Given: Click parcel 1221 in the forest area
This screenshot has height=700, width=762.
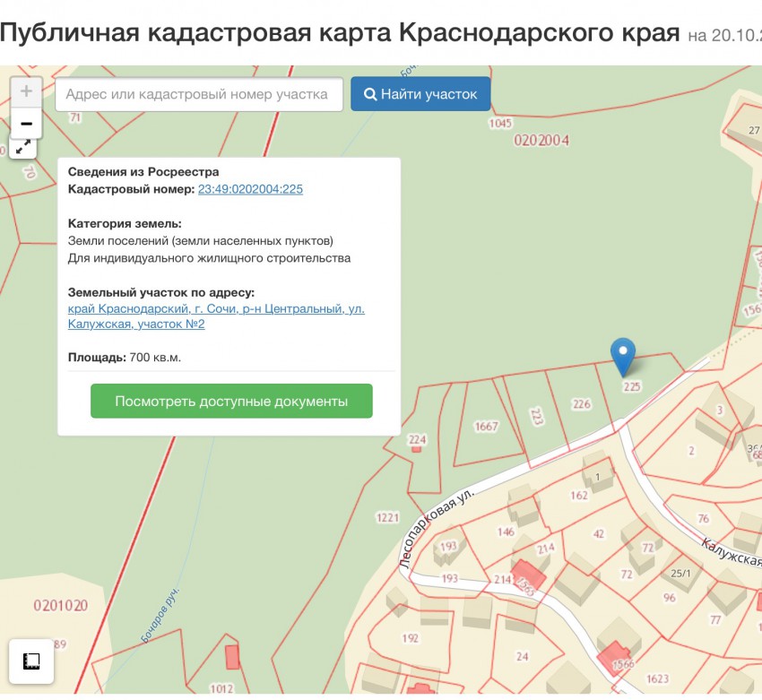Looking at the screenshot, I should pos(387,517).
